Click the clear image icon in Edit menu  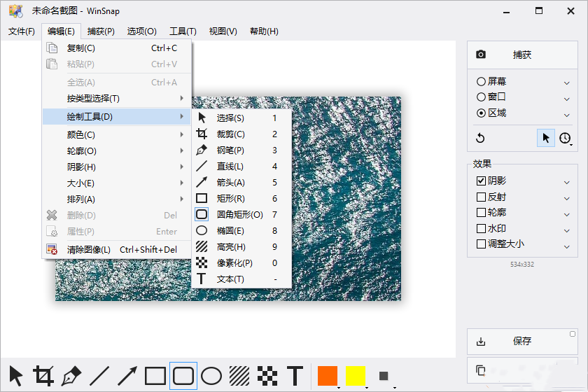[x=52, y=249]
